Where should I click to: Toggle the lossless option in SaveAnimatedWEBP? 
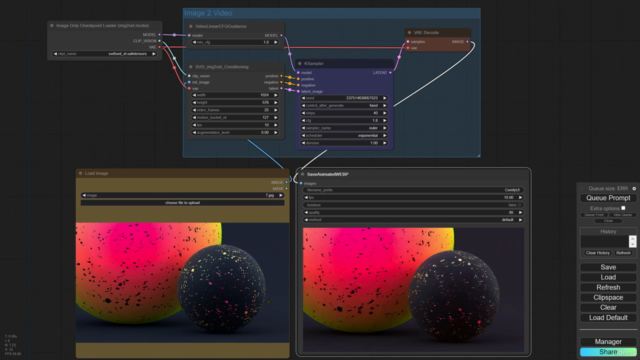coord(413,205)
